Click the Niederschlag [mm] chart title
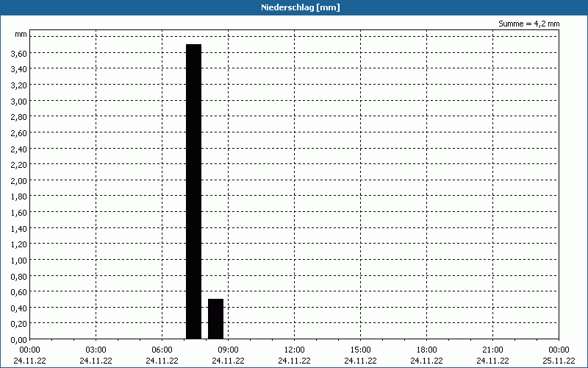This screenshot has width=588, height=368. click(301, 7)
